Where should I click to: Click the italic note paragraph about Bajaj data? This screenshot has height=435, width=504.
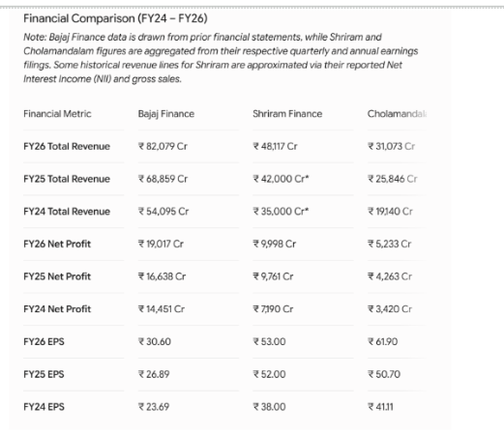(221, 58)
